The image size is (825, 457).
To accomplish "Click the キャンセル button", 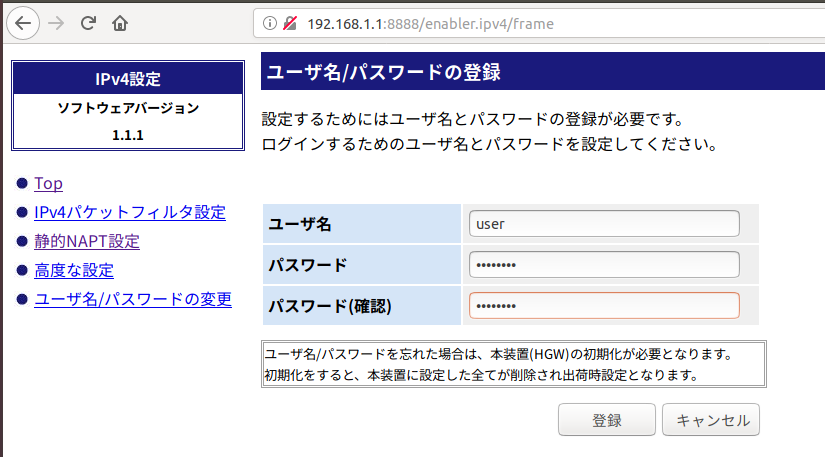I will click(x=711, y=420).
